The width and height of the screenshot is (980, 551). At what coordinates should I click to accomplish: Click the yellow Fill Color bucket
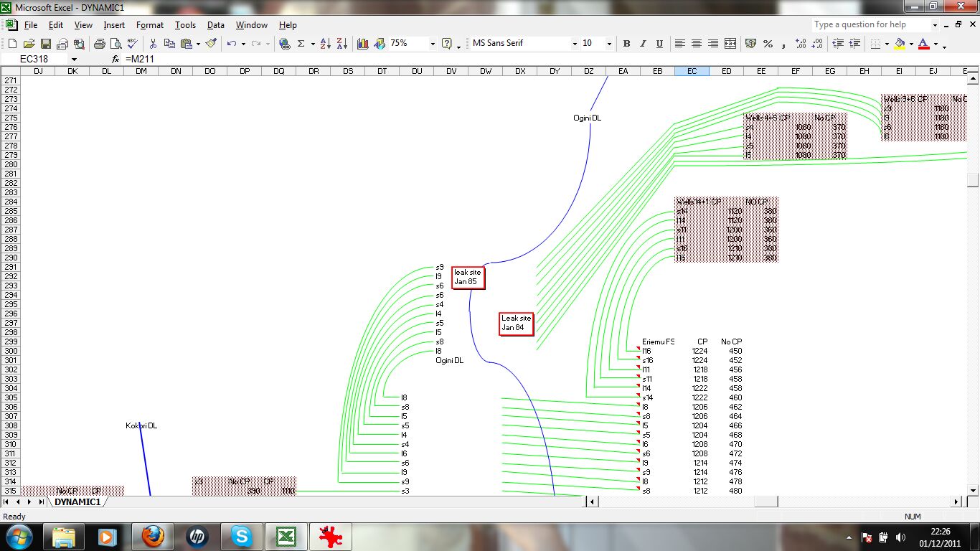pyautogui.click(x=900, y=44)
